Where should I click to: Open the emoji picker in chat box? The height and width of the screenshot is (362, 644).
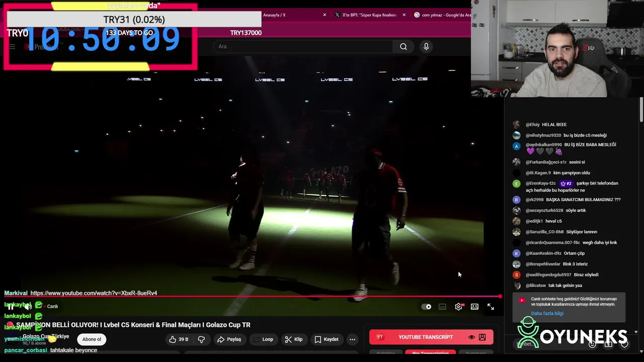592,344
